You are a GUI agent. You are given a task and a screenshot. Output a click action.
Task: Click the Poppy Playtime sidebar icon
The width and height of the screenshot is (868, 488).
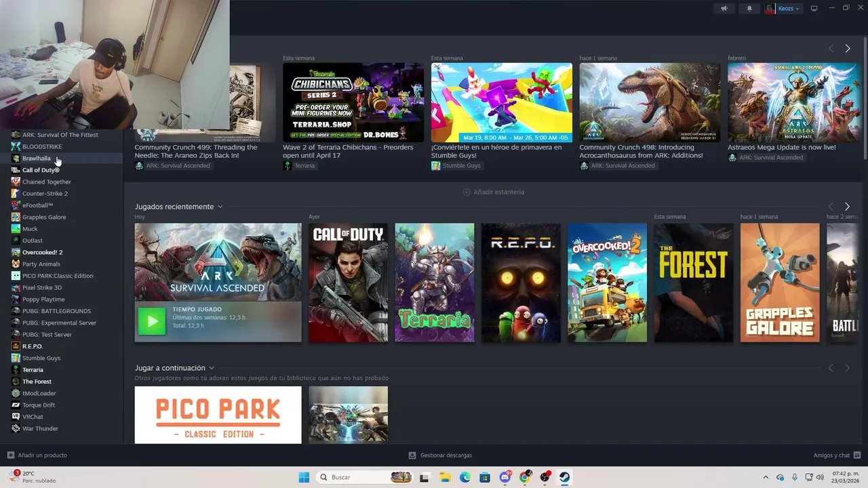click(x=16, y=299)
